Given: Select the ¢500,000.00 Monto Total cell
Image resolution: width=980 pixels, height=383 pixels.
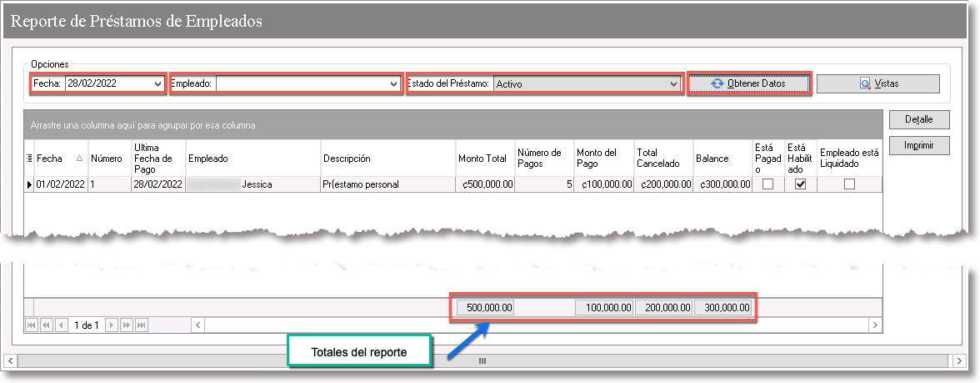Looking at the screenshot, I should pos(485,184).
